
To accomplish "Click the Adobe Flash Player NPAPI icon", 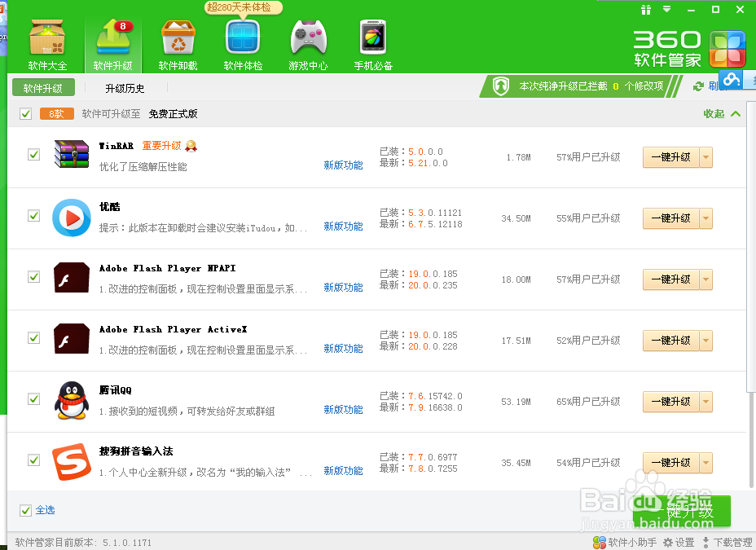I will 72,278.
